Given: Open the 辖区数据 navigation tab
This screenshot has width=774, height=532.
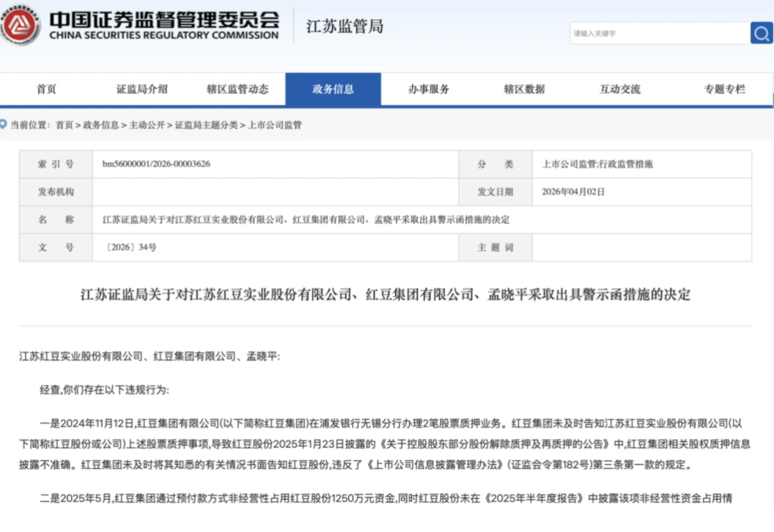Looking at the screenshot, I should (524, 90).
